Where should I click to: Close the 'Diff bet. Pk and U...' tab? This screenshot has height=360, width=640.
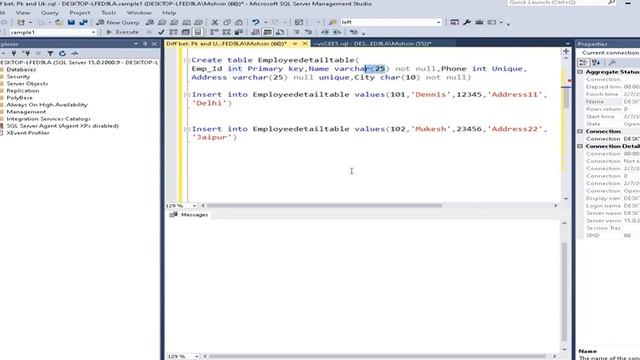tap(305, 43)
